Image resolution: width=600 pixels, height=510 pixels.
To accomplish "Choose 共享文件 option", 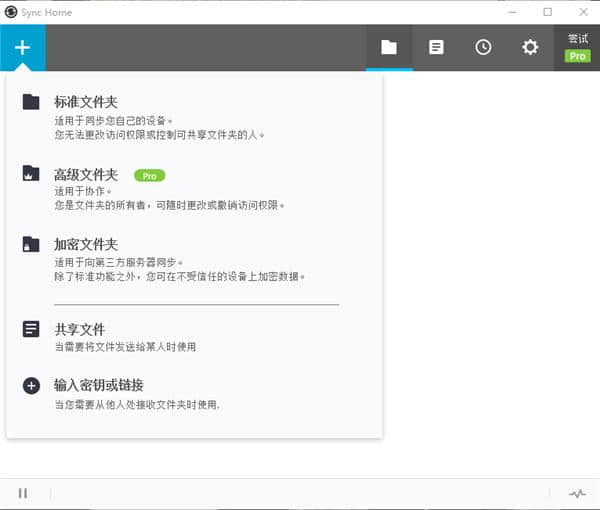I will click(x=80, y=329).
